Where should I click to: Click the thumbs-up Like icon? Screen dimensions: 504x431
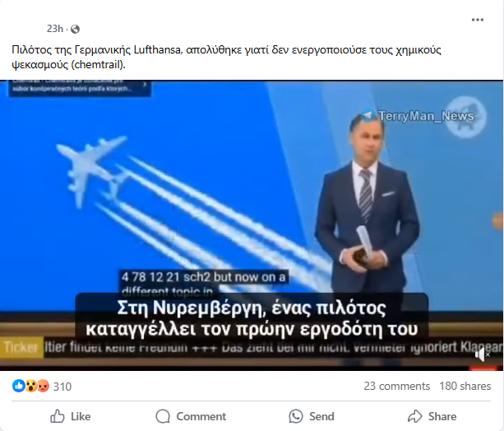[x=58, y=416]
